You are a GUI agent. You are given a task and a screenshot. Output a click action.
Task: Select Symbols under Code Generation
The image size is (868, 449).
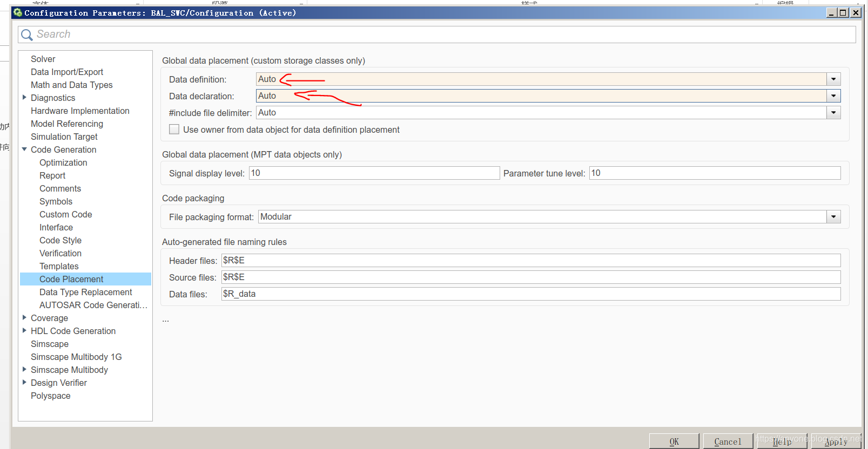tap(56, 201)
